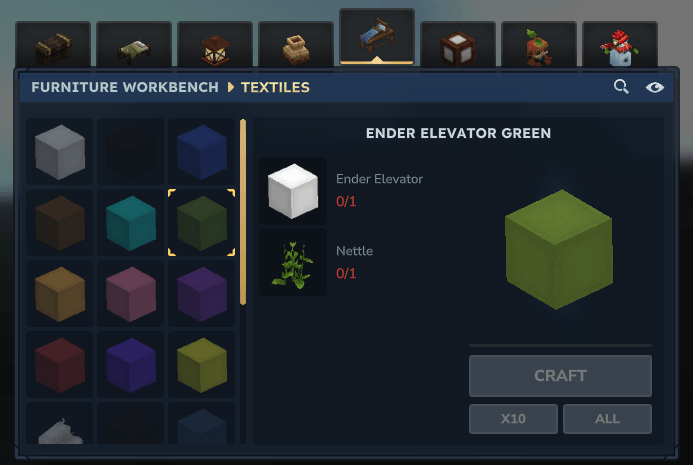
Task: Click the search magnifier icon
Action: pos(621,87)
